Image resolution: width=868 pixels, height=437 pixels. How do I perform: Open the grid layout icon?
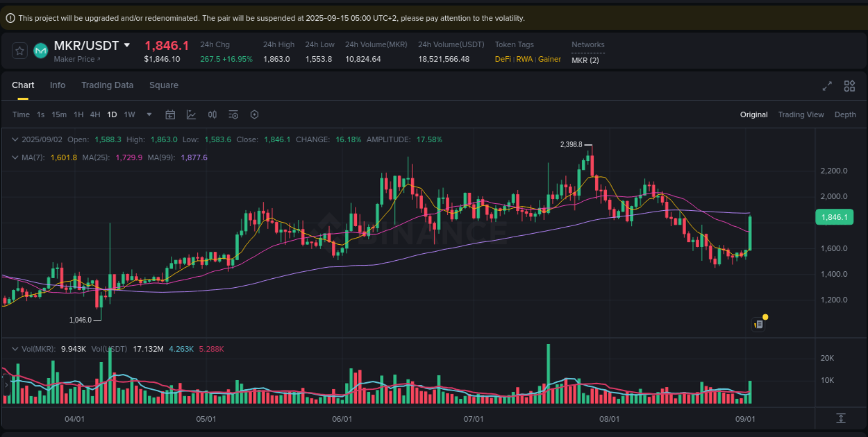click(x=849, y=86)
